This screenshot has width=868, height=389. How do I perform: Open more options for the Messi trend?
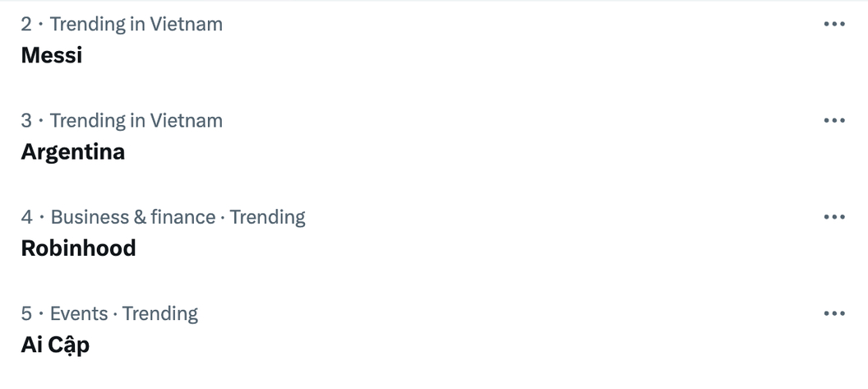834,24
